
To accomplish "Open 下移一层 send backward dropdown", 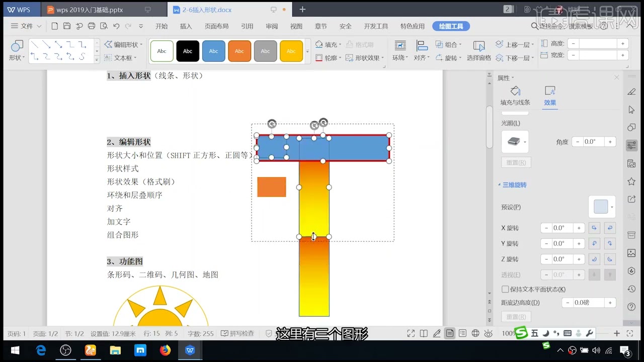I will (x=515, y=58).
